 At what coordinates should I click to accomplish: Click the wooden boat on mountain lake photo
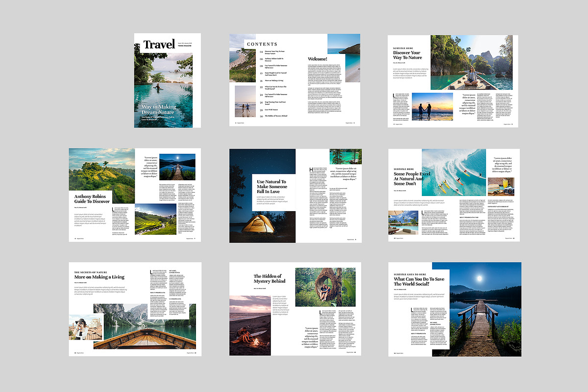tap(145, 326)
